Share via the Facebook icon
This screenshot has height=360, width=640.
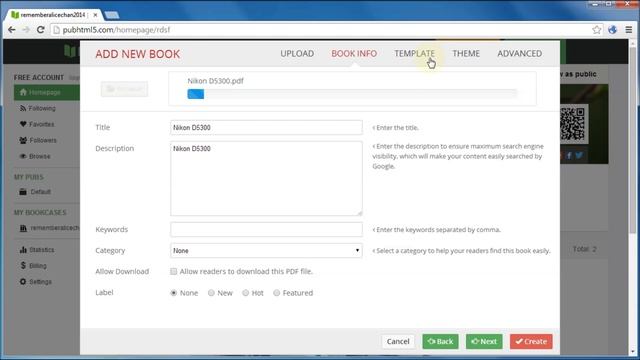(569, 155)
